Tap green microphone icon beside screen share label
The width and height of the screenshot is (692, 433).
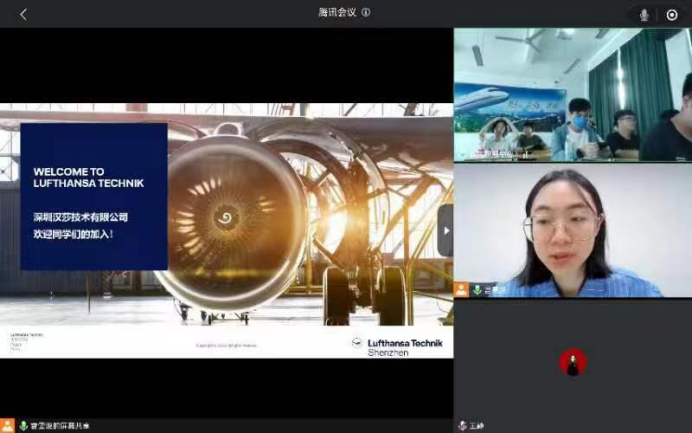(23, 426)
